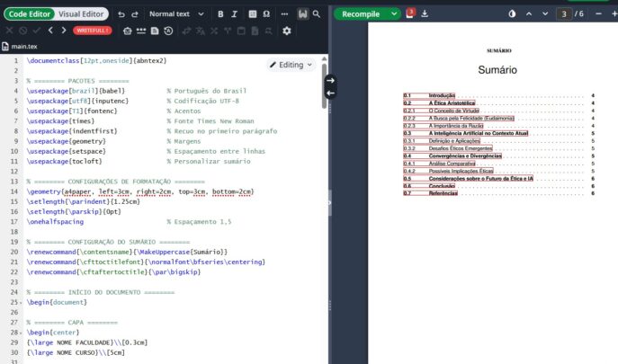
Task: Switch to Code Editor mode
Action: click(x=29, y=14)
